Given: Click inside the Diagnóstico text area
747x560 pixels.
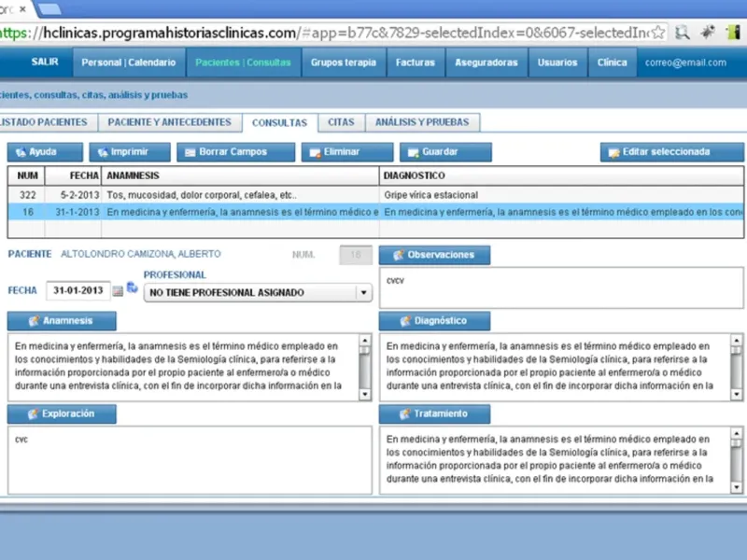Looking at the screenshot, I should (555, 367).
